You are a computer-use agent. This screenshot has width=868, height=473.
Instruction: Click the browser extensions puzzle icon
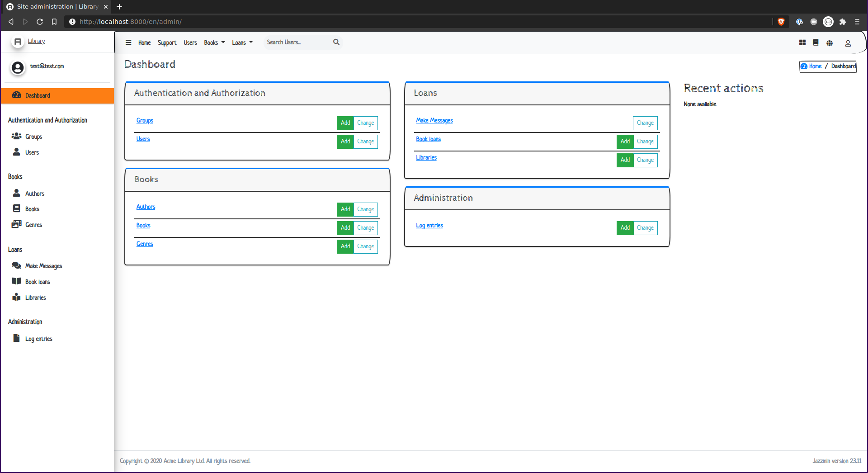point(843,22)
